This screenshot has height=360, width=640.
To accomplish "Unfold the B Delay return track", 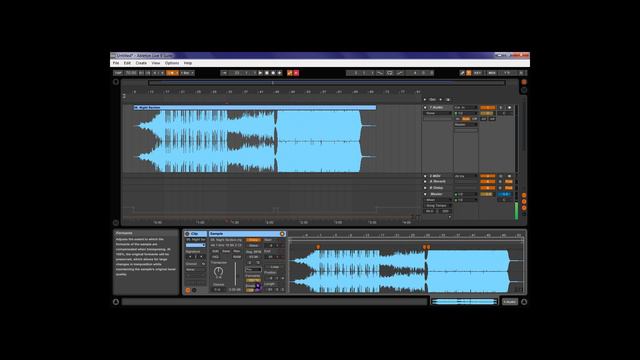I will point(425,188).
